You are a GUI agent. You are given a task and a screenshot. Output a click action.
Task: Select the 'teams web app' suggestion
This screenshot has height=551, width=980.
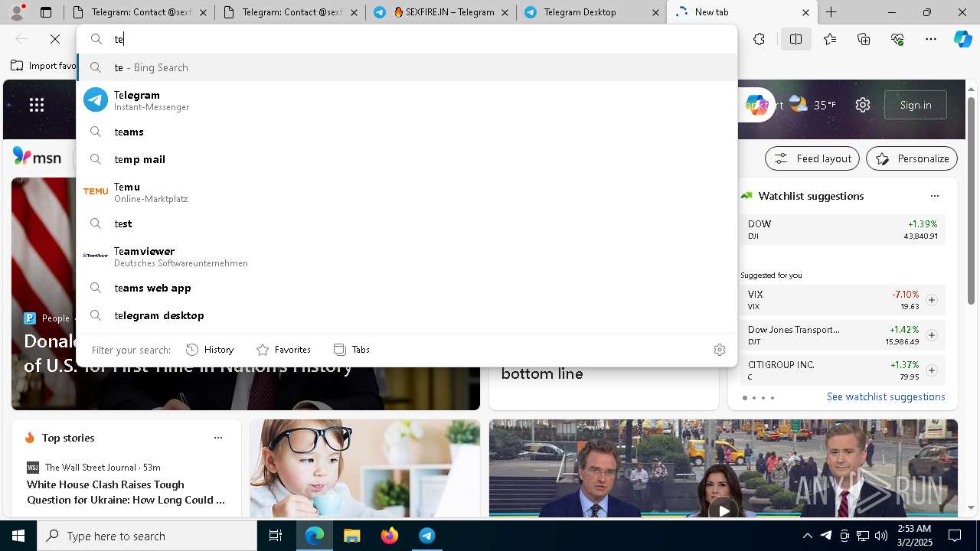[407, 288]
